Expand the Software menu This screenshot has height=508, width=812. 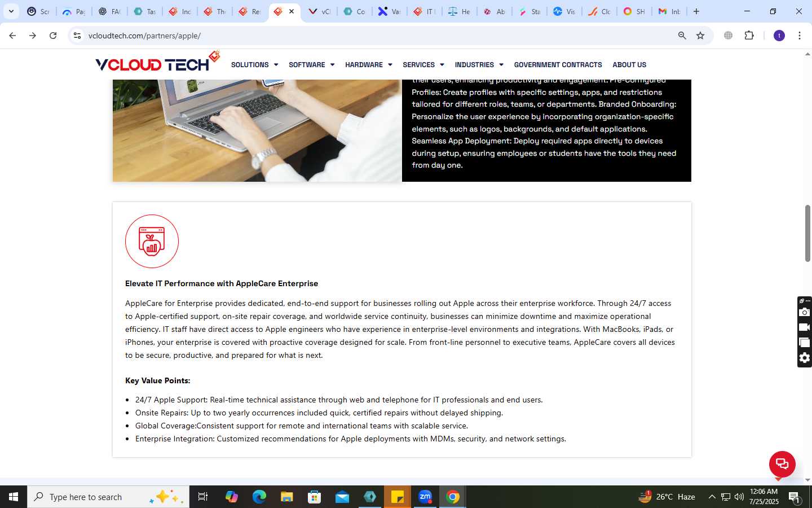point(311,65)
